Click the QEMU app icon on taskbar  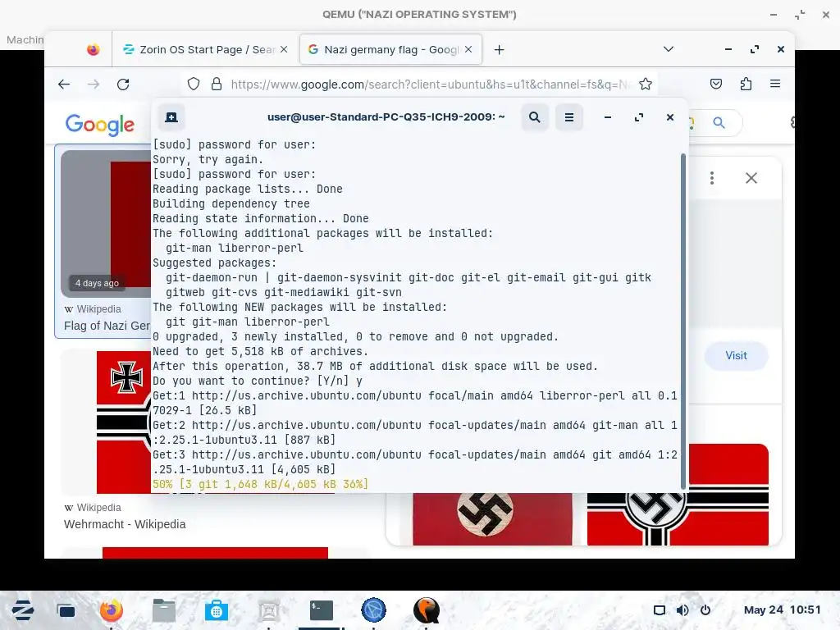click(x=427, y=610)
